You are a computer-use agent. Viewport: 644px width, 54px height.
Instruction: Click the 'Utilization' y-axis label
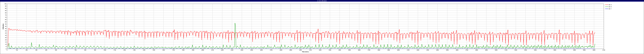tap(3, 26)
